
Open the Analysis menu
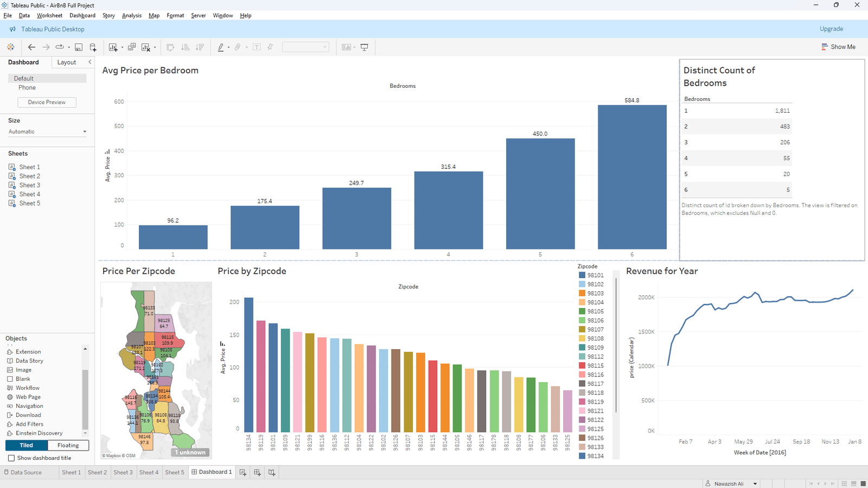point(131,15)
